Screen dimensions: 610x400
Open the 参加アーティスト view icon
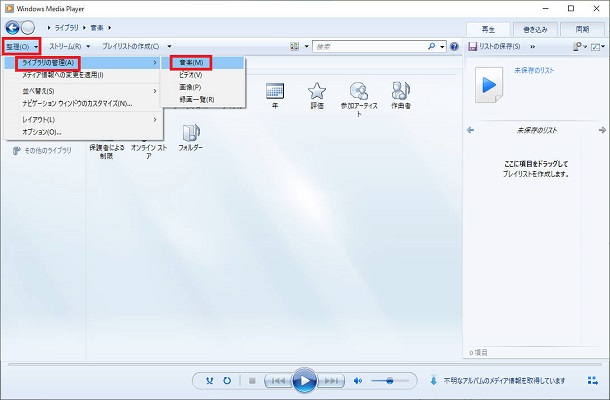pyautogui.click(x=359, y=99)
